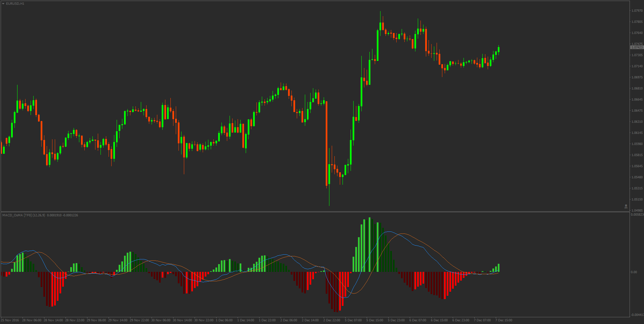This screenshot has height=324, width=644.
Task: Click the EURUSD,H1 chart title
Action: coord(15,3)
